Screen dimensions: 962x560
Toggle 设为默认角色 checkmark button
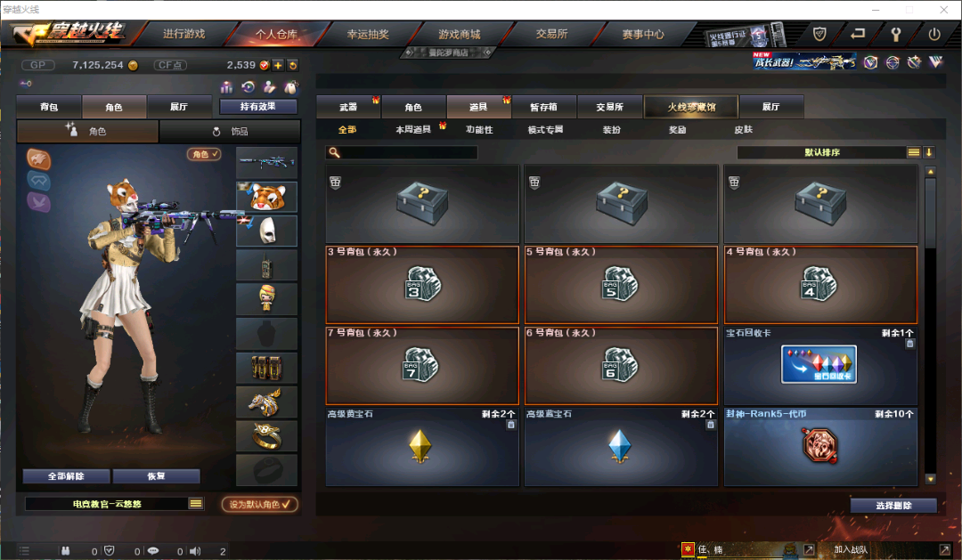259,504
